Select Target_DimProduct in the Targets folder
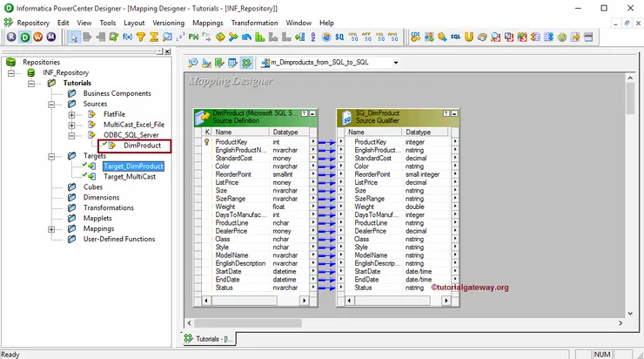Viewport: 644px width, 359px height. pos(133,166)
